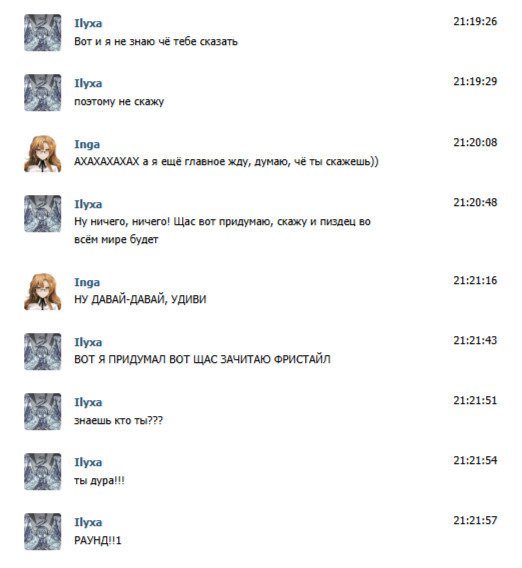Click Ilyxa's avatar at the 'ФРИСТАЙЛ' message

pyautogui.click(x=42, y=352)
